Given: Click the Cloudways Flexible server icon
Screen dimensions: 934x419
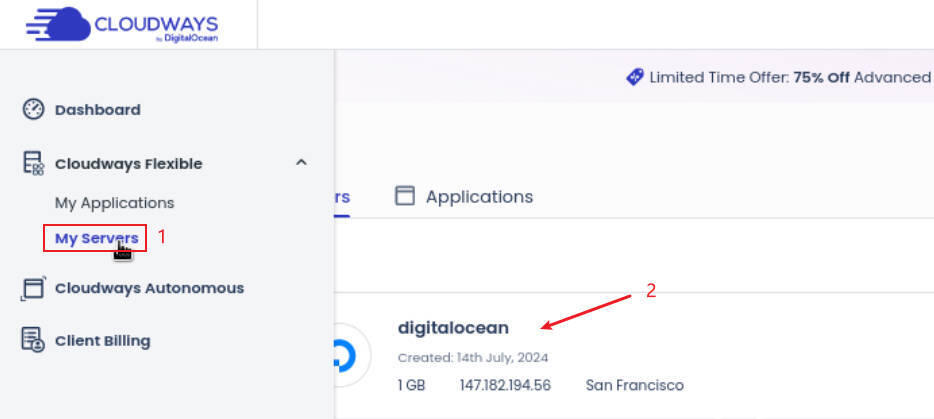Looking at the screenshot, I should pos(34,164).
